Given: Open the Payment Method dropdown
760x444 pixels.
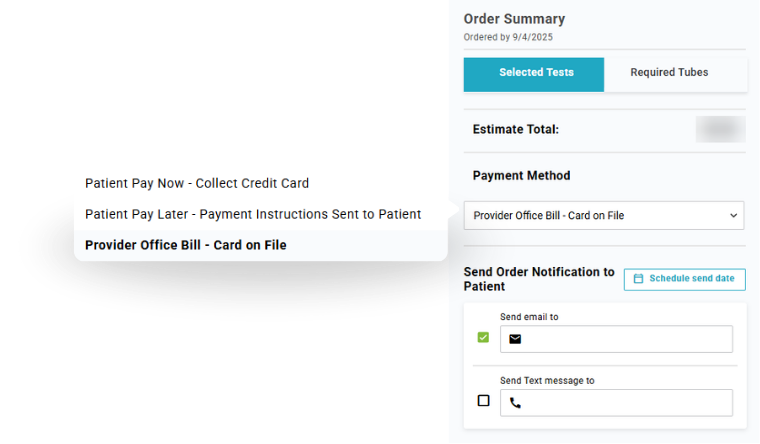Looking at the screenshot, I should tap(603, 215).
